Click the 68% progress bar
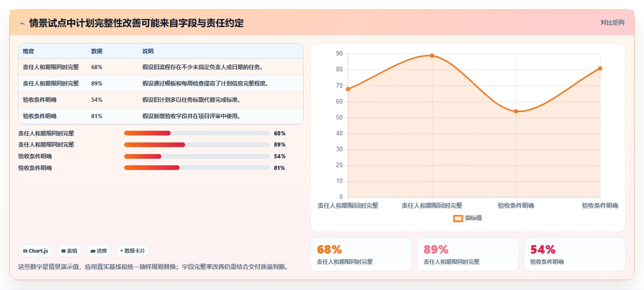The height and width of the screenshot is (290, 644). tap(197, 133)
